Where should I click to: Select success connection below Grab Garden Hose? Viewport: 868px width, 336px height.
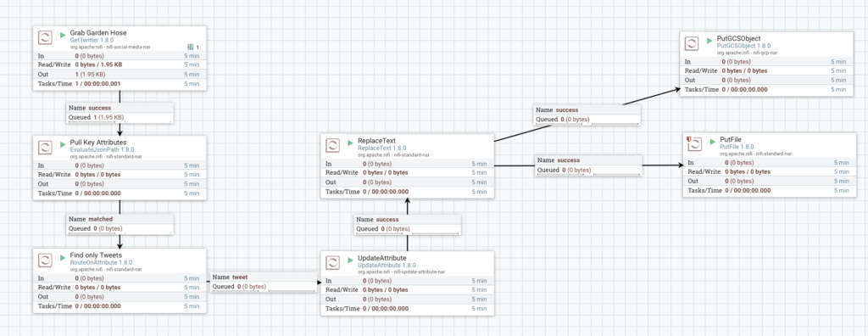(x=120, y=113)
